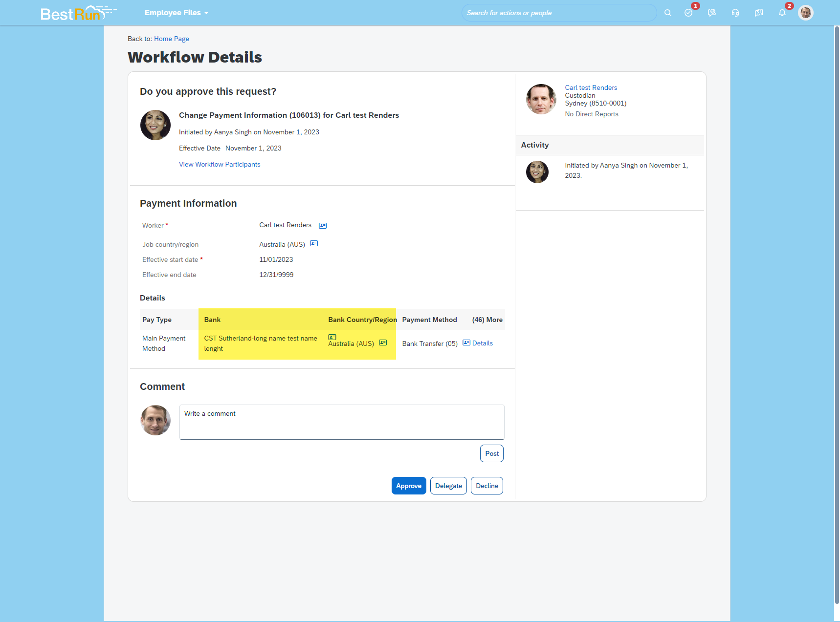This screenshot has width=840, height=622.
Task: Click the effective end date 12/31/9999 value
Action: pos(276,275)
